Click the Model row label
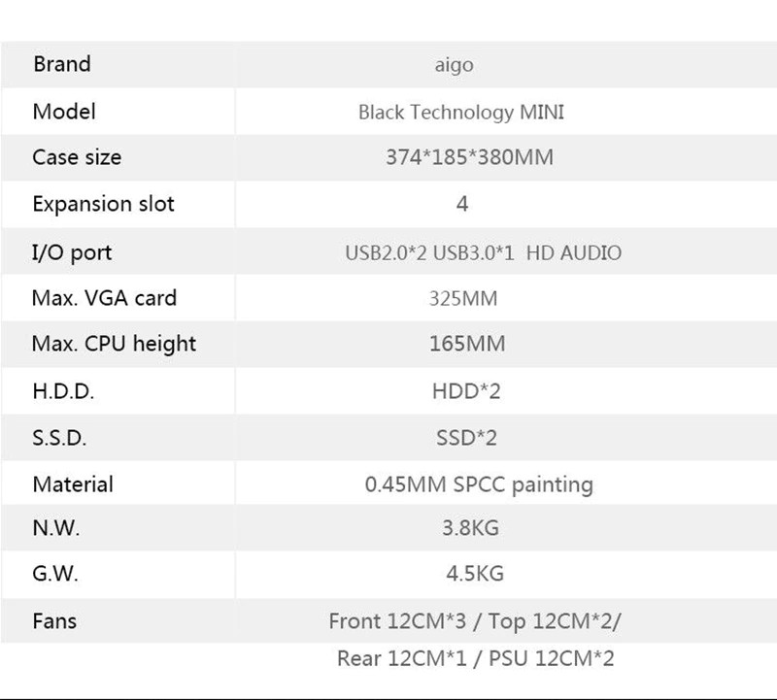 [x=64, y=112]
